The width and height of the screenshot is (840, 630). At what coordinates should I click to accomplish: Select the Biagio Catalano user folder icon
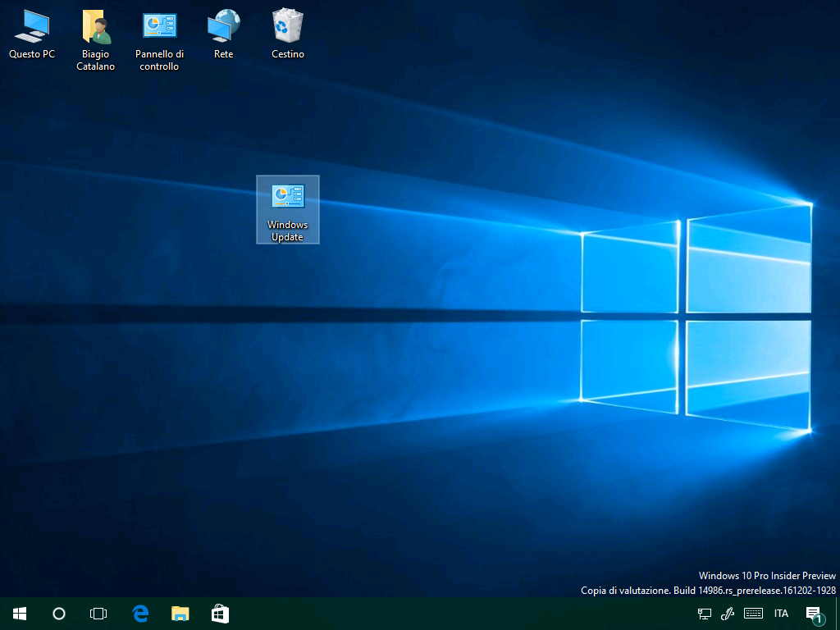click(96, 40)
